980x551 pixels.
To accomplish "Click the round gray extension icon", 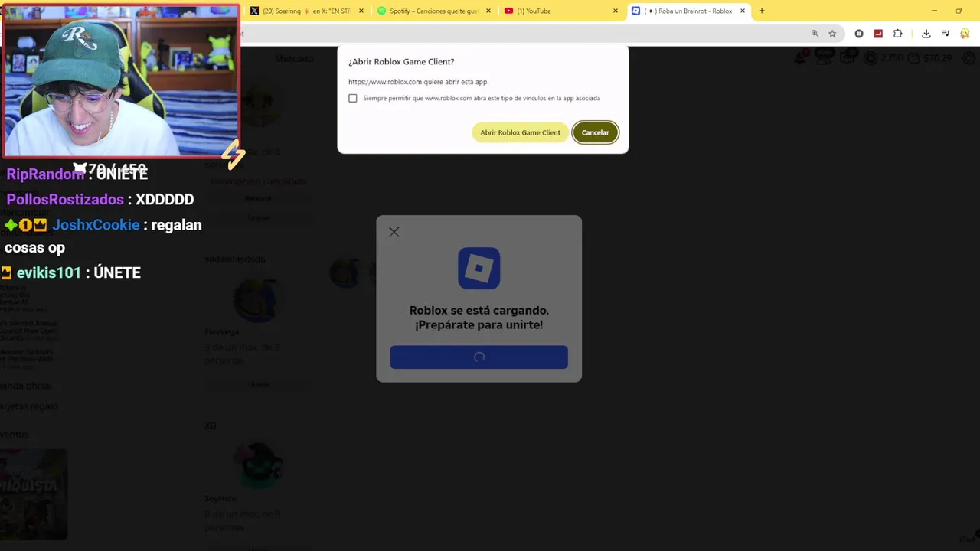I will tap(859, 34).
